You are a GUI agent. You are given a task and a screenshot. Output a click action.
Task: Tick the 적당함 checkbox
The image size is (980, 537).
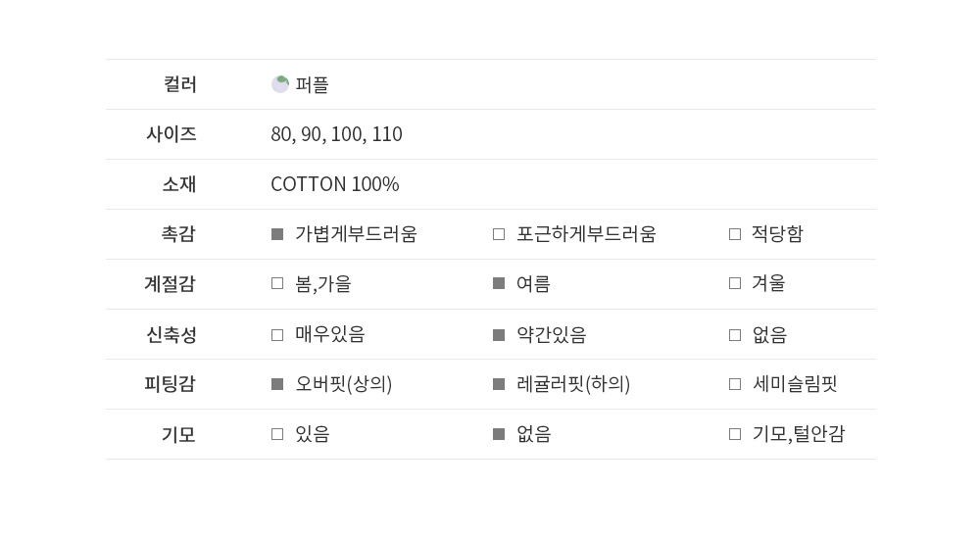coord(735,234)
